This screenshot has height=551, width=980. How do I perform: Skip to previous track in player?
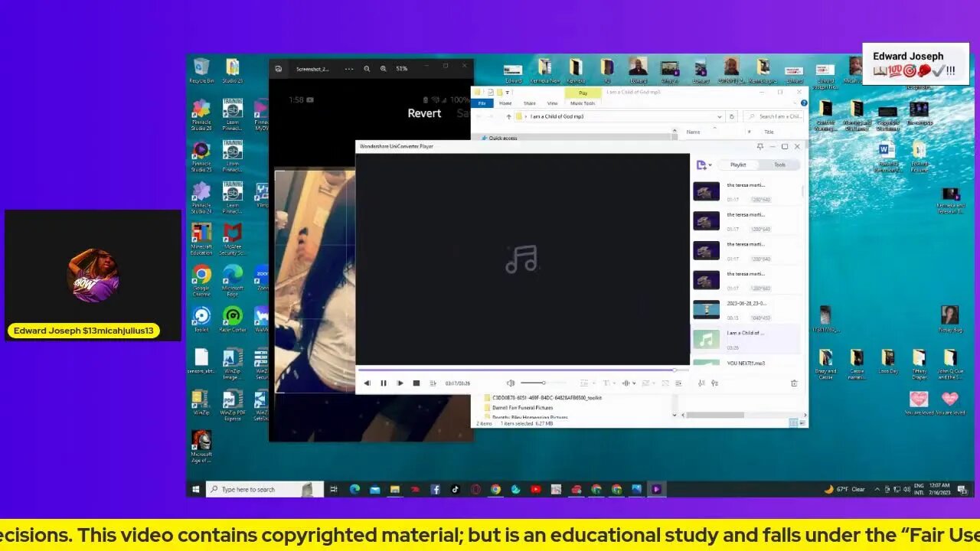click(367, 383)
